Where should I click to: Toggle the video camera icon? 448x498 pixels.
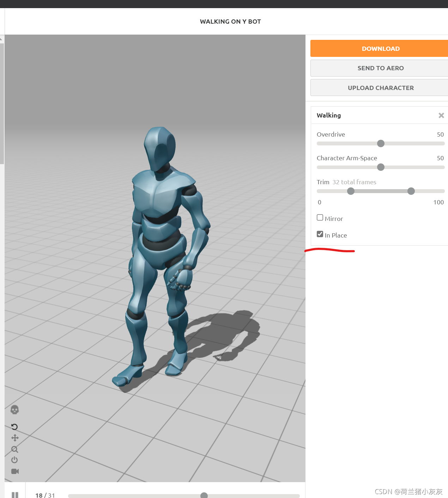15,471
